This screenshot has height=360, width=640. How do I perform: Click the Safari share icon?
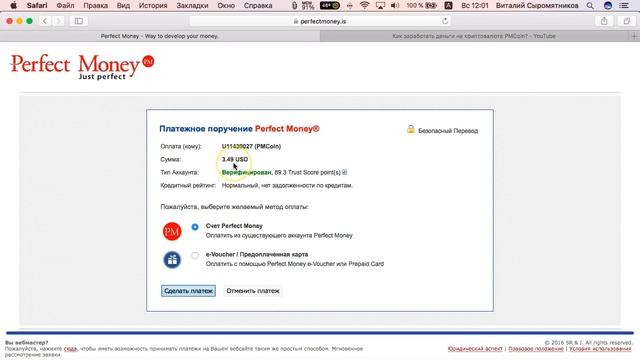(604, 21)
